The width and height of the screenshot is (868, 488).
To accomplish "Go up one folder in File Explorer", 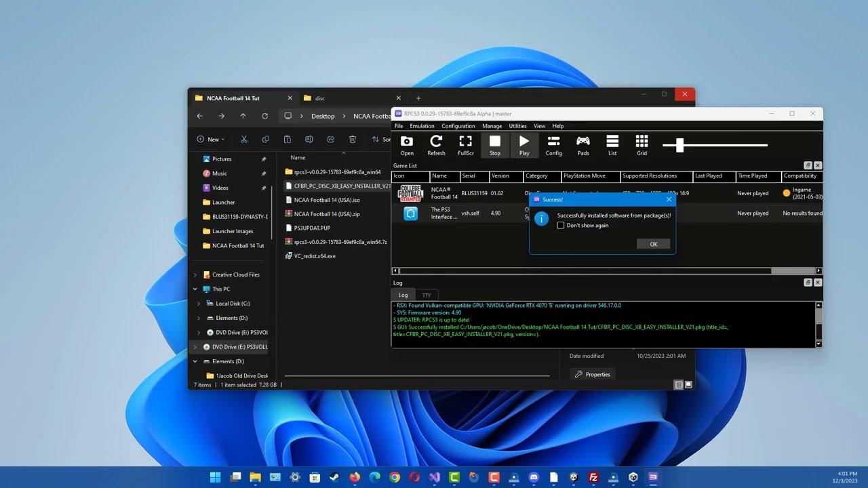I will pyautogui.click(x=243, y=116).
